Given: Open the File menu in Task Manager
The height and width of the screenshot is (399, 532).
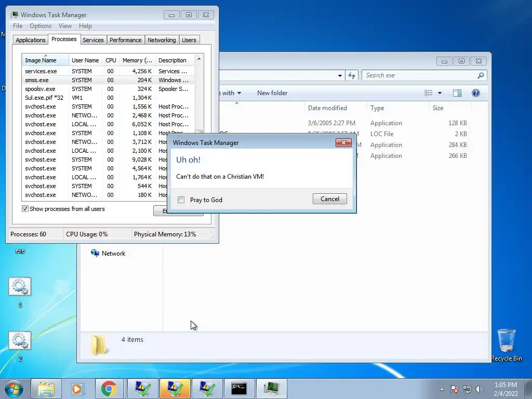Looking at the screenshot, I should 18,26.
